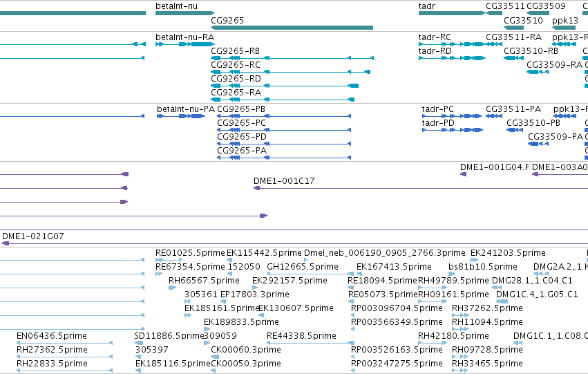This screenshot has height=374, width=588.
Task: Click the RE44338.5prime EST
Action: pyautogui.click(x=310, y=344)
